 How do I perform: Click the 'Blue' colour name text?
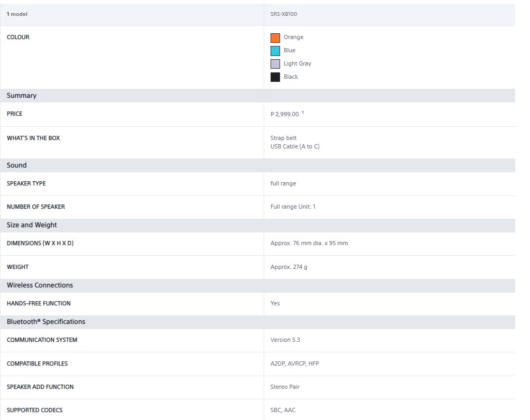click(290, 50)
